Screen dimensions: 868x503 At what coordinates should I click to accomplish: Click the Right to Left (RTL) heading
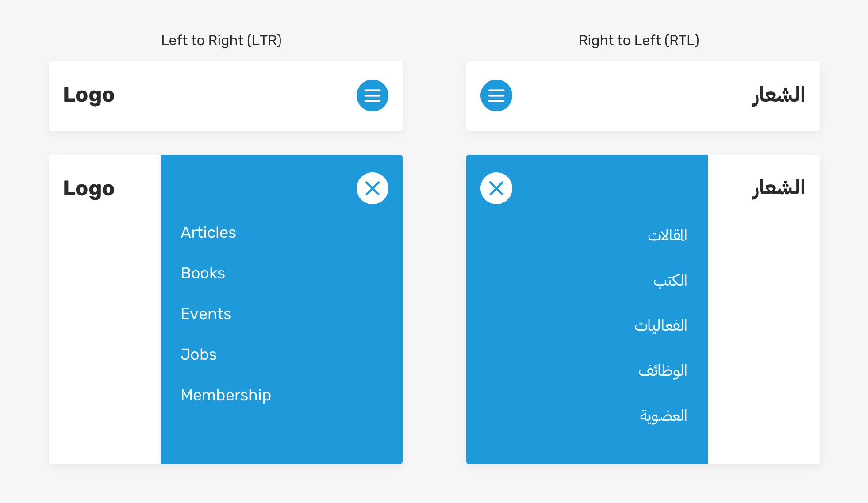click(639, 40)
